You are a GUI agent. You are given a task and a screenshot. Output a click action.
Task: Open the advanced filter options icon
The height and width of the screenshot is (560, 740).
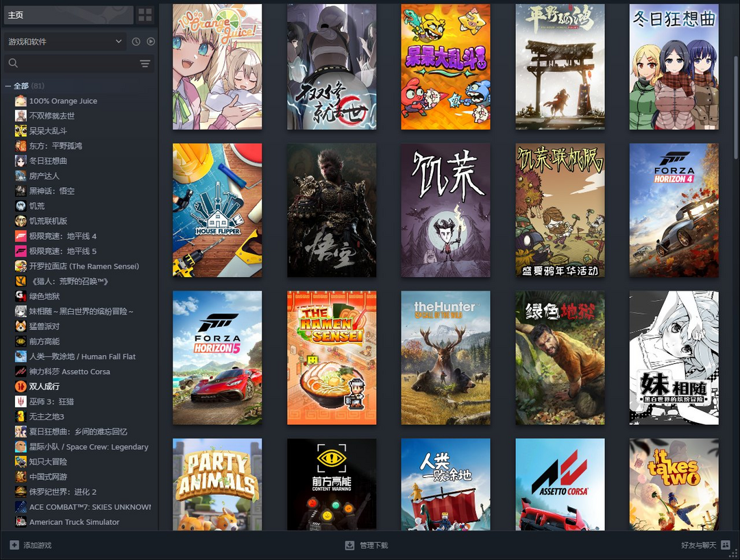coord(145,63)
